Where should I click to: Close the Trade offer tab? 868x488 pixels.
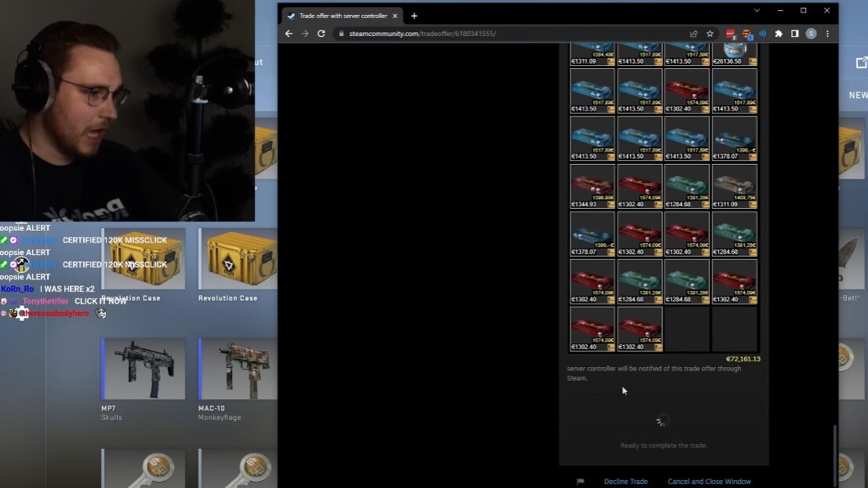coord(395,16)
